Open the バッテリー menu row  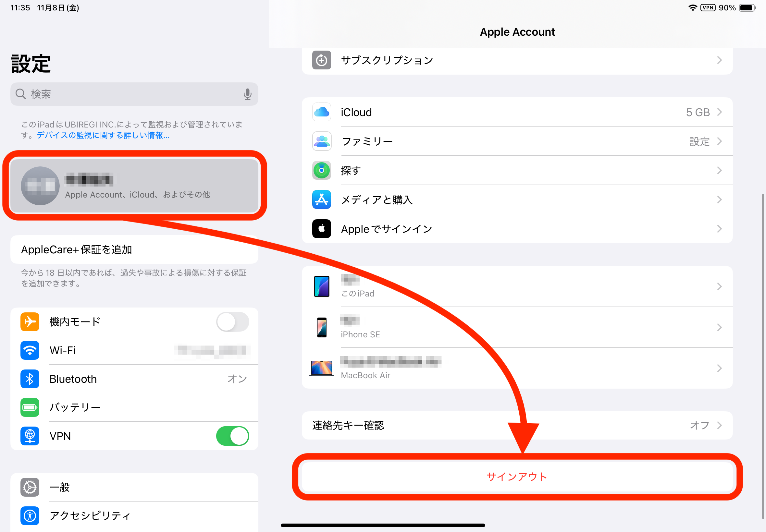tap(134, 407)
